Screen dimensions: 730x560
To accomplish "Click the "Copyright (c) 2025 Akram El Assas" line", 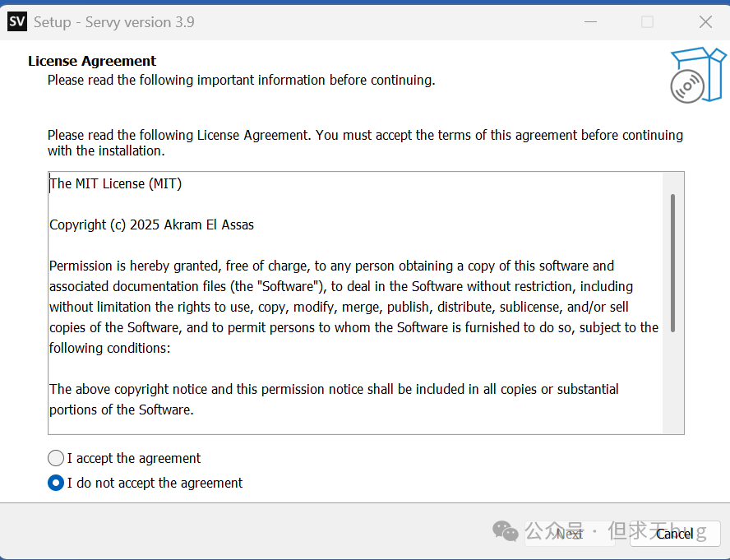I will click(x=152, y=224).
